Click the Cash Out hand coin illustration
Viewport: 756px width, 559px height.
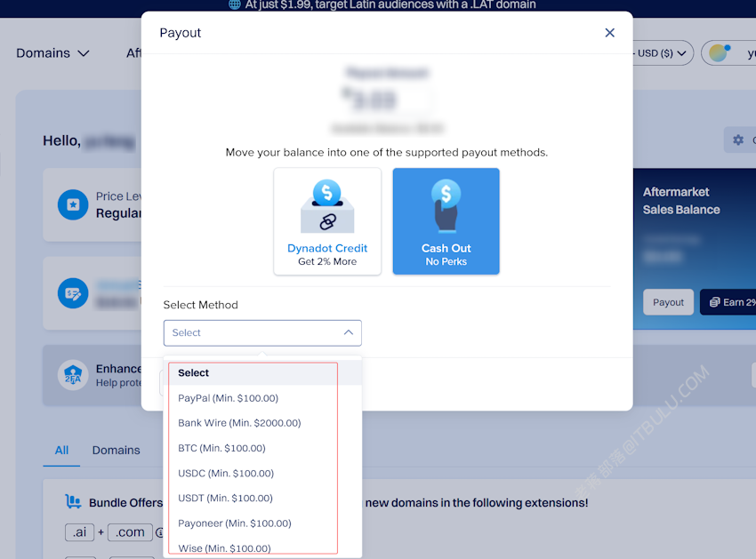click(446, 206)
